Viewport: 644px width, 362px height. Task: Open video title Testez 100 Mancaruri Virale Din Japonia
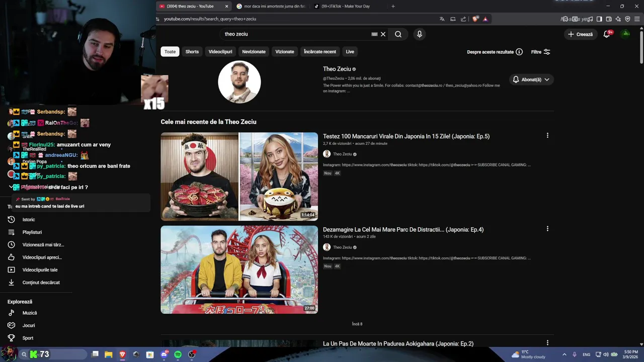coord(406,136)
